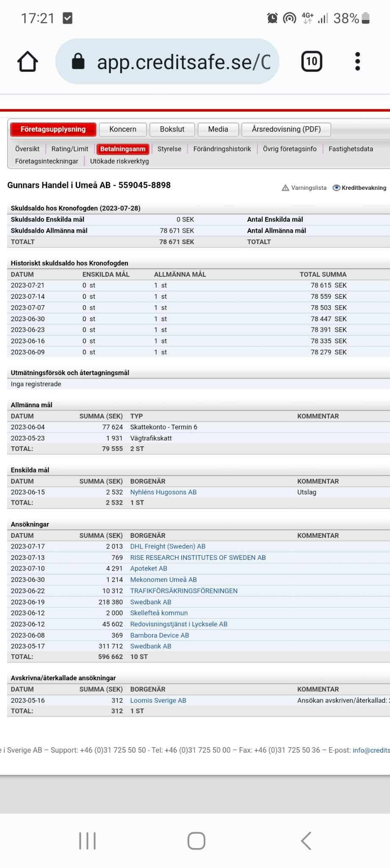The height and width of the screenshot is (868, 390).
Task: Go to Rating/Limit sub-tab
Action: click(70, 149)
